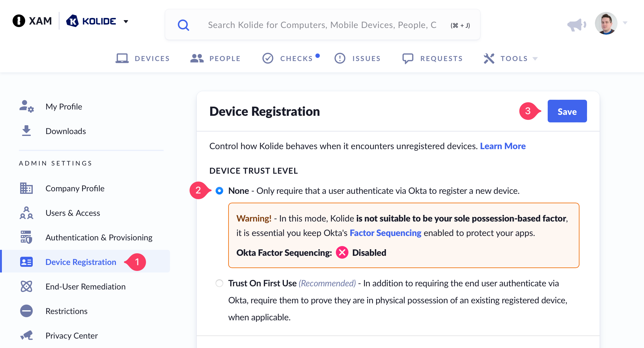Click the megaphone announcements icon
644x348 pixels.
576,25
